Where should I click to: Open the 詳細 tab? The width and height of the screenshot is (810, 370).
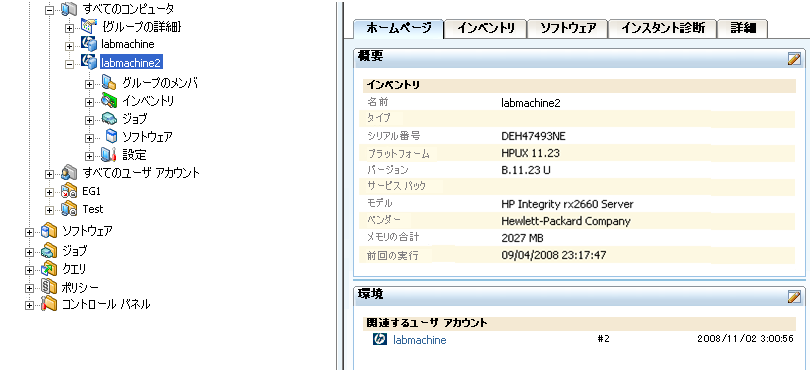[743, 28]
